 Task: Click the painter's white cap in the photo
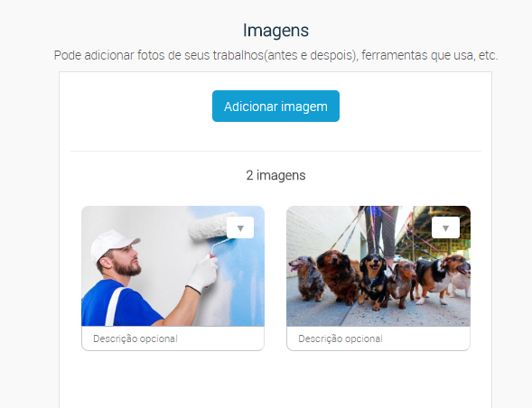(114, 245)
